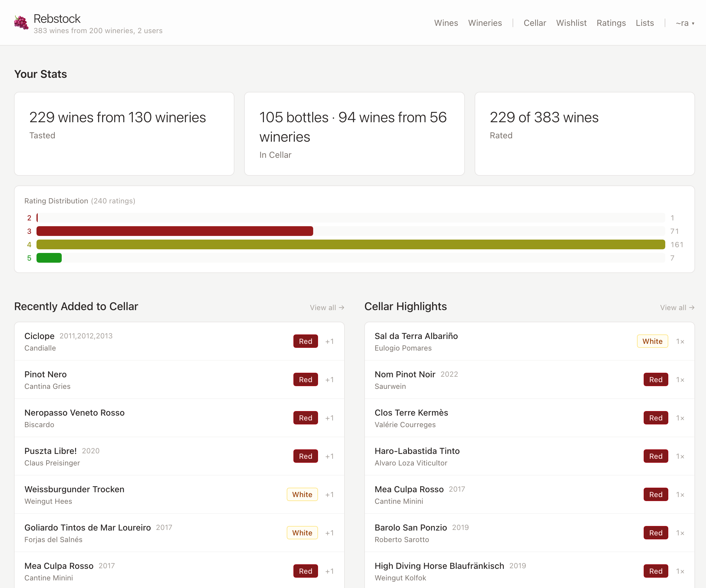Open Weissburgunder Trocken wine
Screen dimensions: 706x588
point(179,495)
